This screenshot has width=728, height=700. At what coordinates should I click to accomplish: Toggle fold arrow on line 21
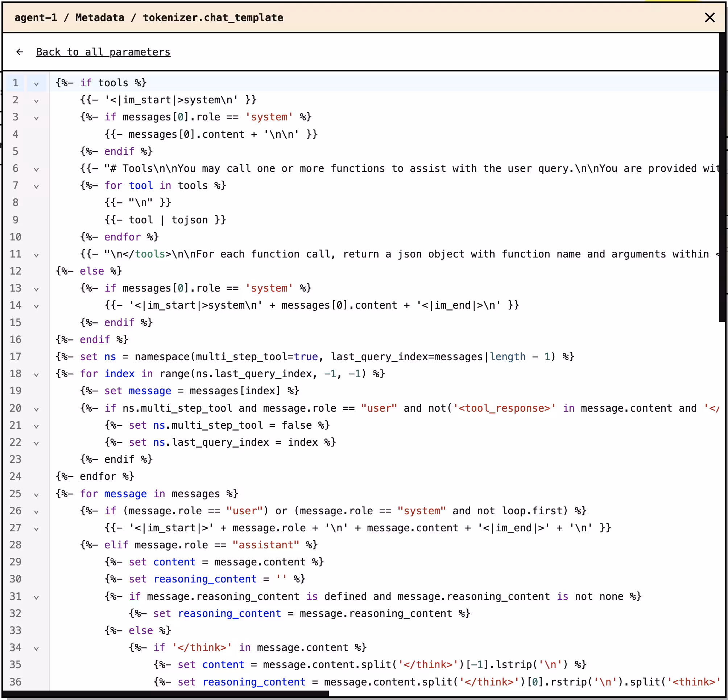click(36, 427)
